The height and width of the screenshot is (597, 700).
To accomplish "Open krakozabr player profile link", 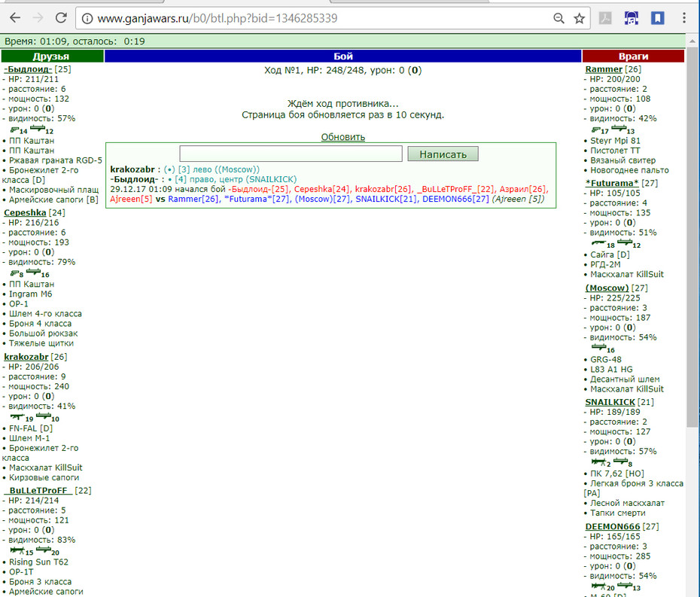I will pyautogui.click(x=26, y=357).
